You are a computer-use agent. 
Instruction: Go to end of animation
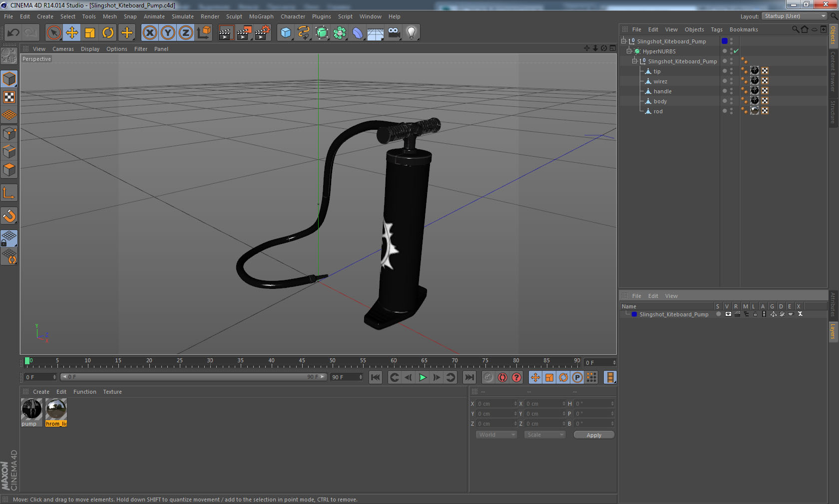(x=469, y=378)
